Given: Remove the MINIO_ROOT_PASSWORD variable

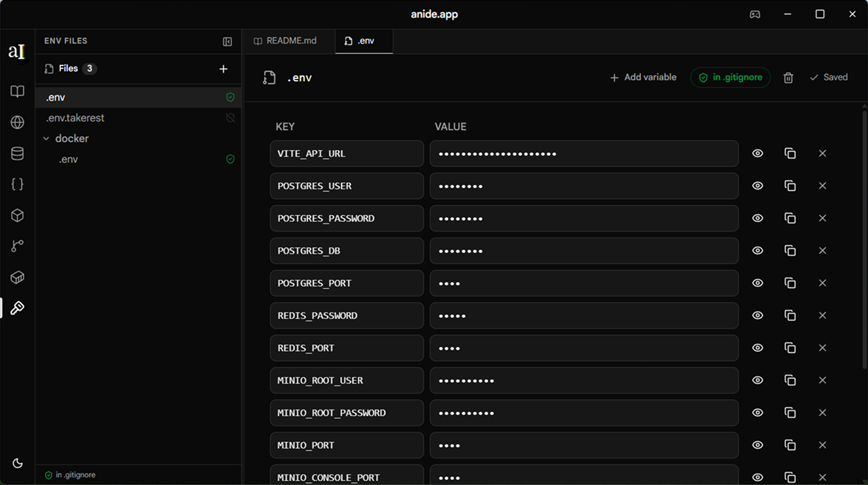Looking at the screenshot, I should [823, 413].
